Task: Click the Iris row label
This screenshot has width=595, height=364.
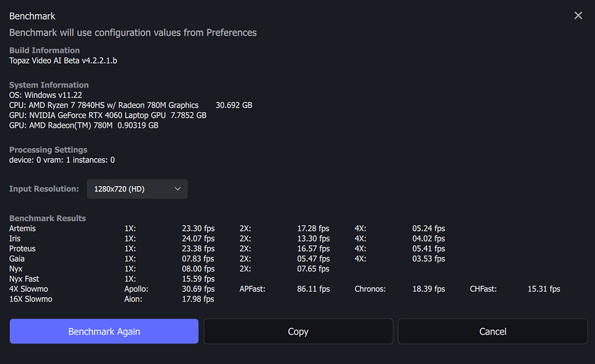Action: (x=15, y=239)
